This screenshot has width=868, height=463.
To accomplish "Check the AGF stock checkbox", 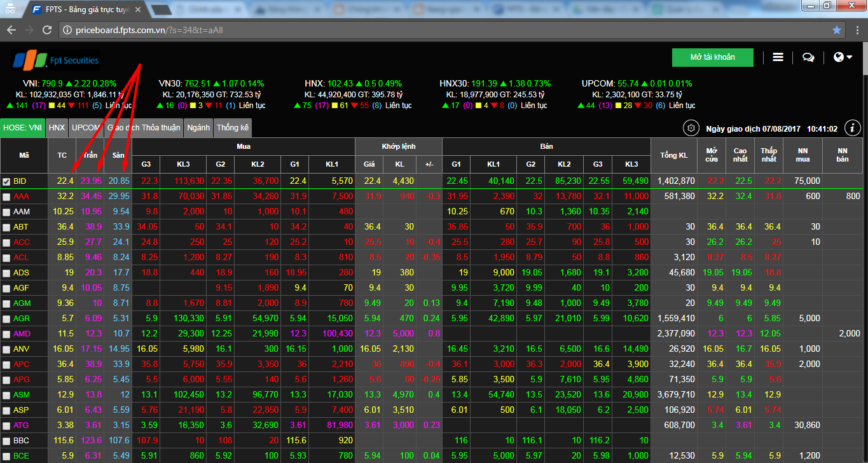I will (x=6, y=289).
